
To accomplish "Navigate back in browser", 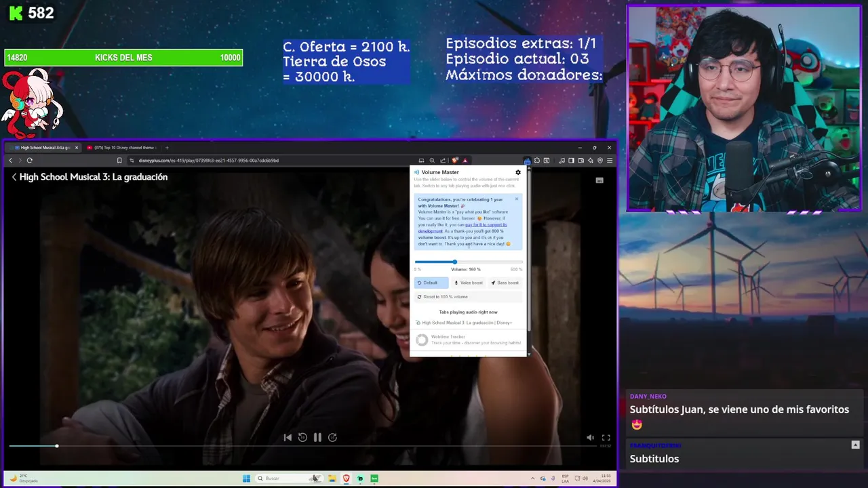I will coord(10,161).
